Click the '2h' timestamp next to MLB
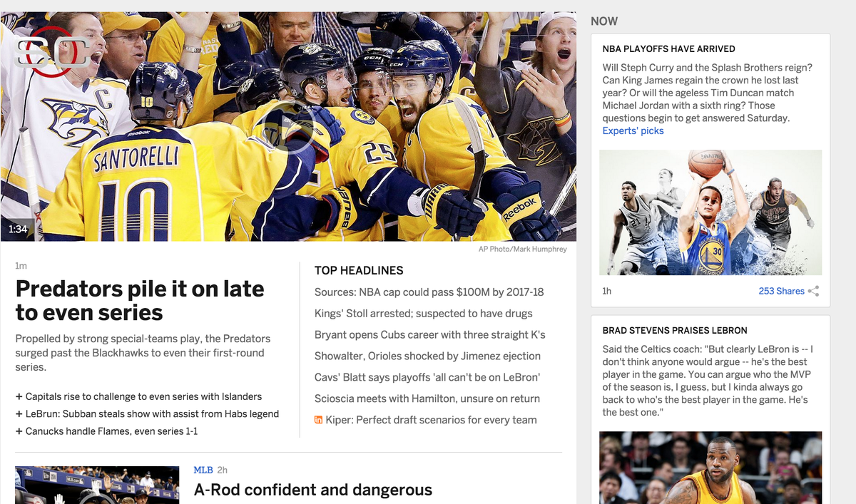Screen dimensions: 856x504 coord(222,470)
